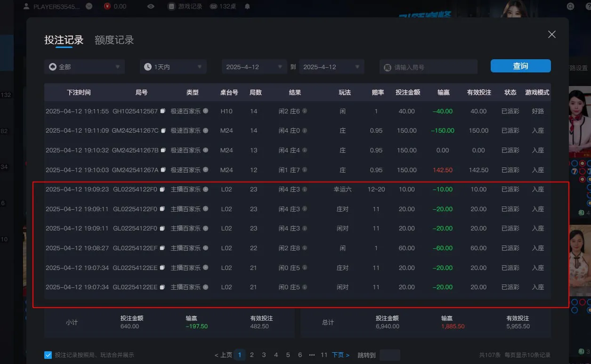
Task: Open the 全部 game filter dropdown
Action: click(84, 66)
